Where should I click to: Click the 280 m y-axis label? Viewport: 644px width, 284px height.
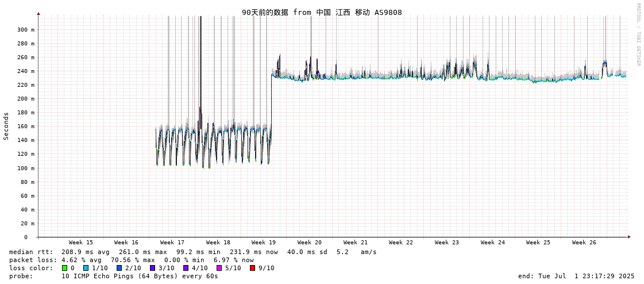pyautogui.click(x=26, y=44)
